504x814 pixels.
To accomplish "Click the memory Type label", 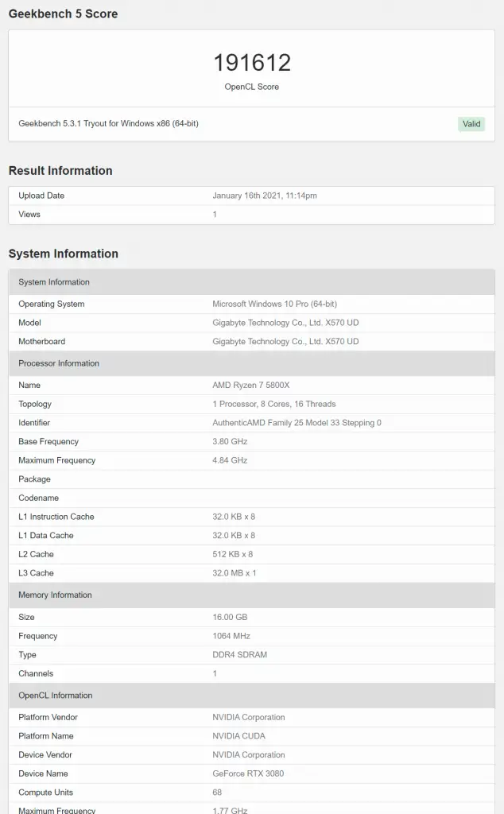I will coord(28,655).
